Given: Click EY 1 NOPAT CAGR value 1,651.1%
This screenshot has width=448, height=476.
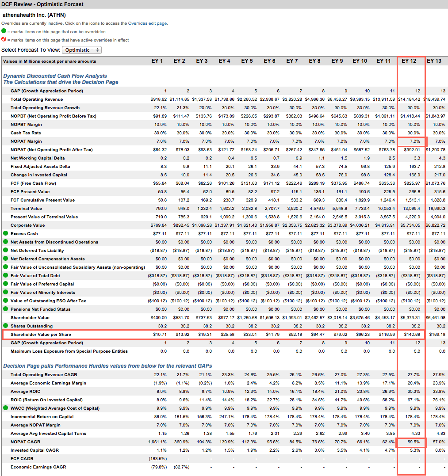Looking at the screenshot, I should [157, 442].
